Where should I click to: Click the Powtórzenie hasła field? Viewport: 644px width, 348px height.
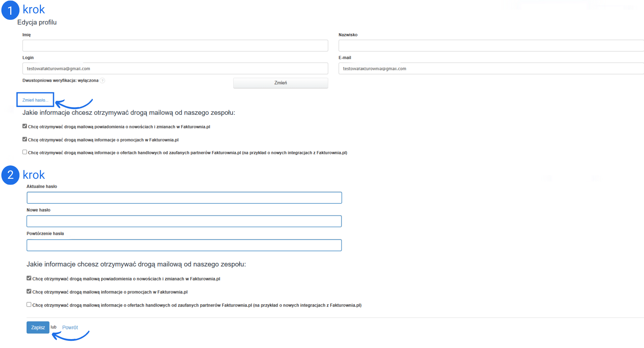coord(184,245)
